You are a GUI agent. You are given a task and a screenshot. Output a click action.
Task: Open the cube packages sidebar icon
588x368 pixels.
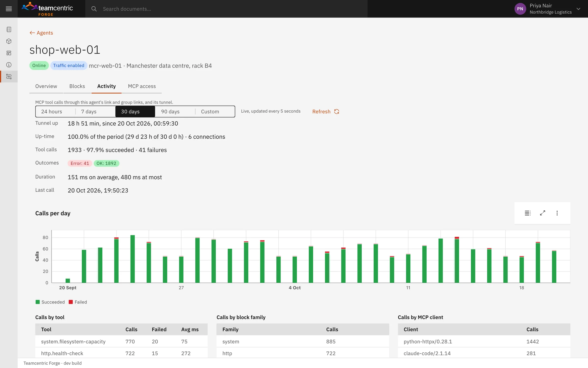point(9,41)
